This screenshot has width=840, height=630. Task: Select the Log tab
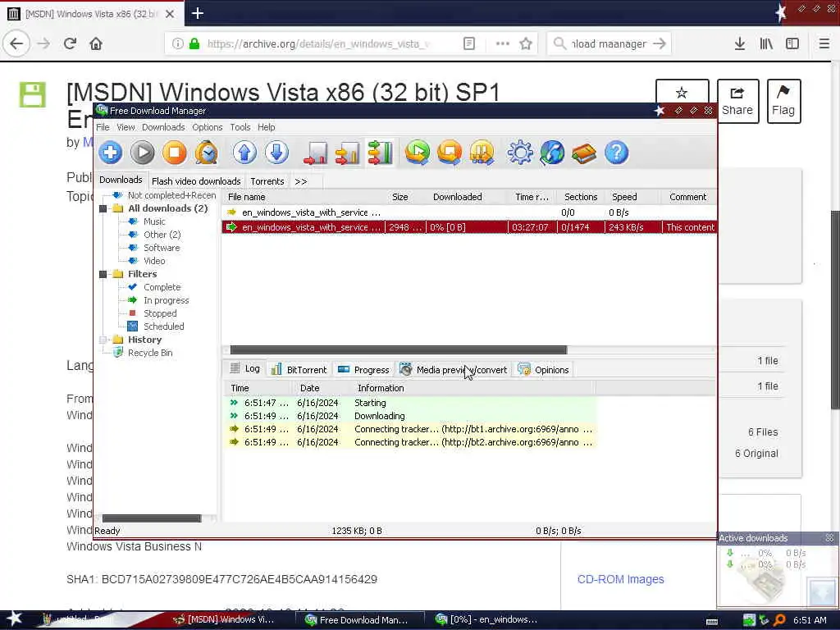pyautogui.click(x=244, y=368)
